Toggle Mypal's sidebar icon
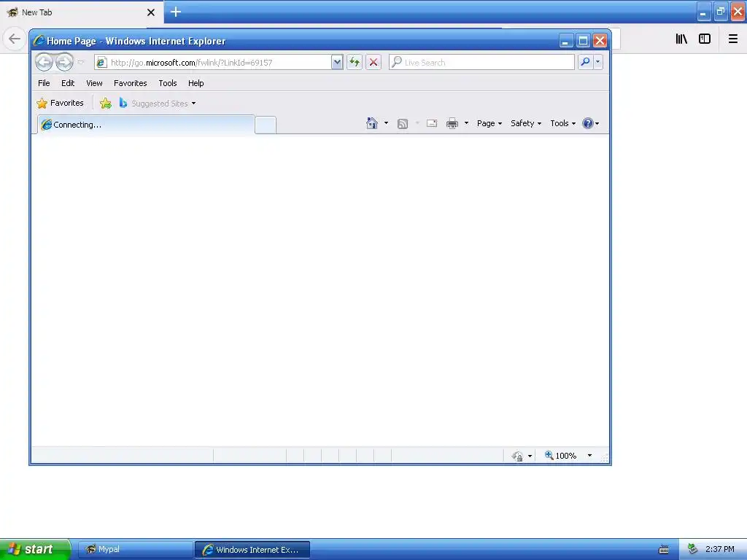Viewport: 747px width, 560px height. 705,39
